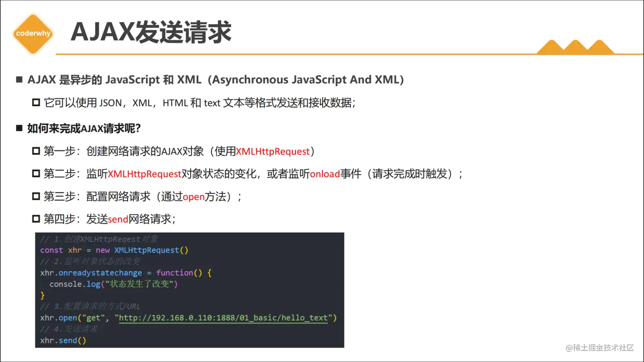Click the red word onload

(x=325, y=174)
